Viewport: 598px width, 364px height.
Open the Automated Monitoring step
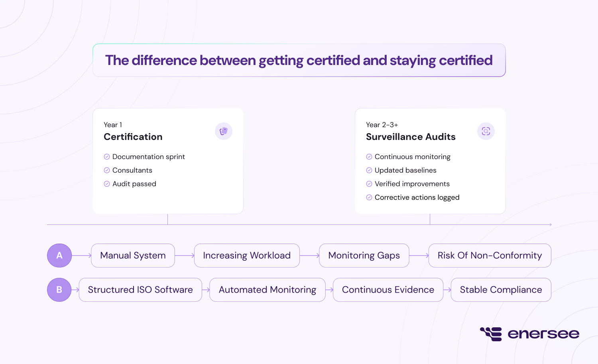267,290
